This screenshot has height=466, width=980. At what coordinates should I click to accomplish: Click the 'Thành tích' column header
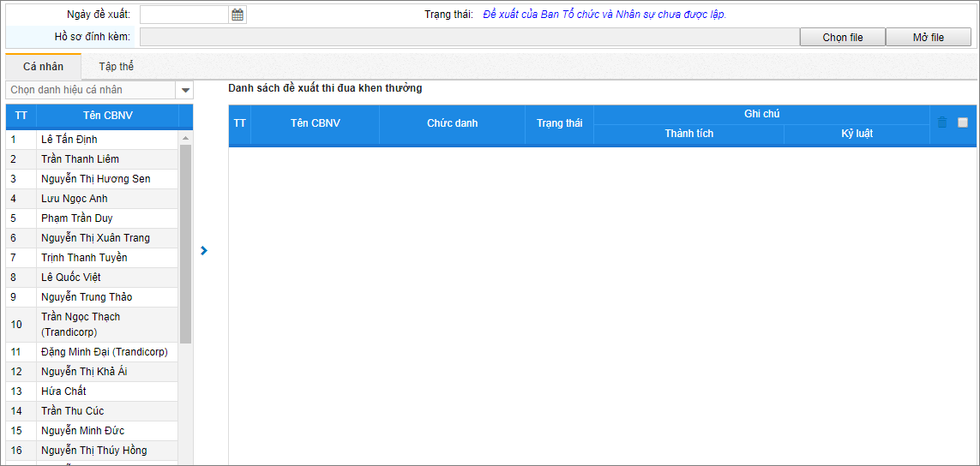pyautogui.click(x=688, y=134)
